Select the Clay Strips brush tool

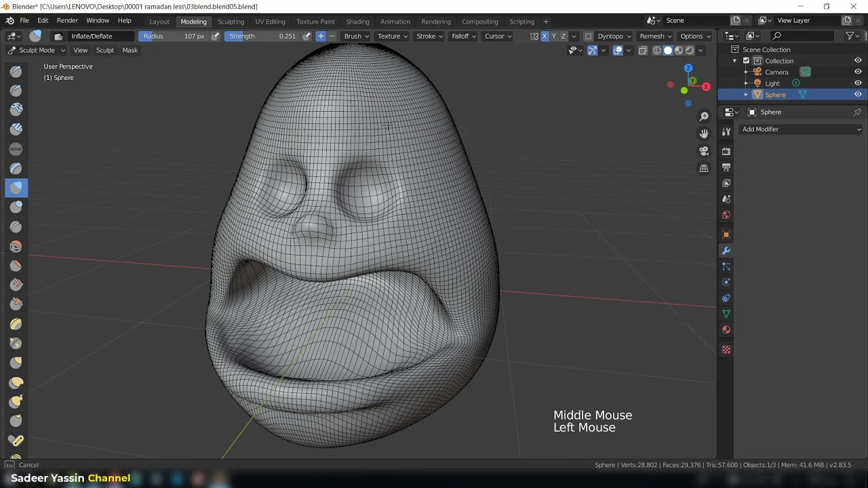[16, 129]
